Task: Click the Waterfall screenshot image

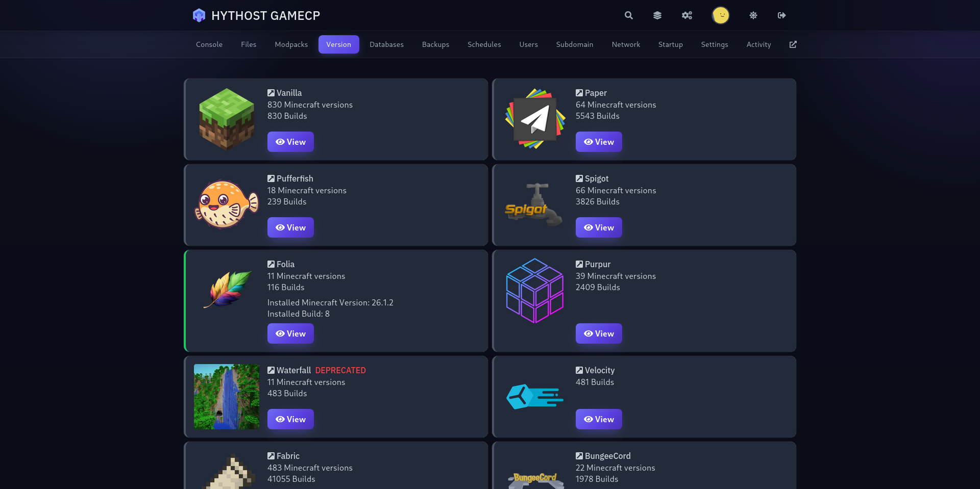Action: point(227,397)
